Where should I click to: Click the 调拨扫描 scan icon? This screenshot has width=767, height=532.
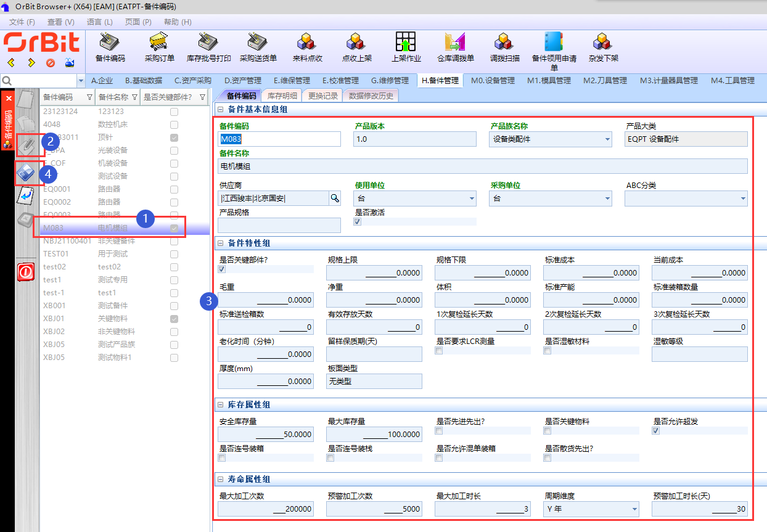pyautogui.click(x=504, y=48)
